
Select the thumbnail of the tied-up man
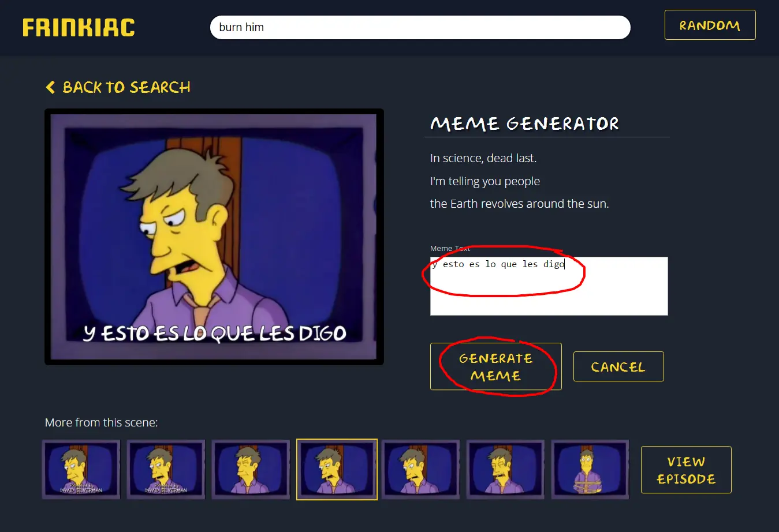(590, 470)
